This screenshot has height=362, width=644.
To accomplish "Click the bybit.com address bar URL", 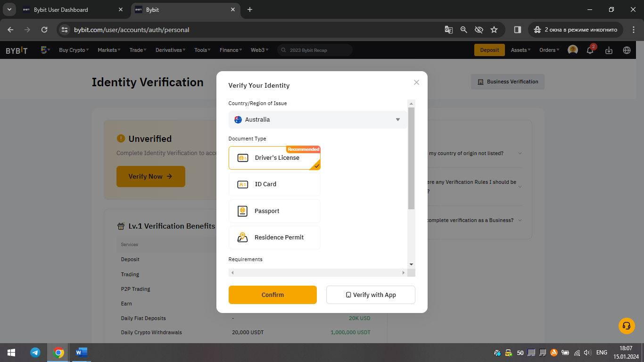I will [x=132, y=30].
